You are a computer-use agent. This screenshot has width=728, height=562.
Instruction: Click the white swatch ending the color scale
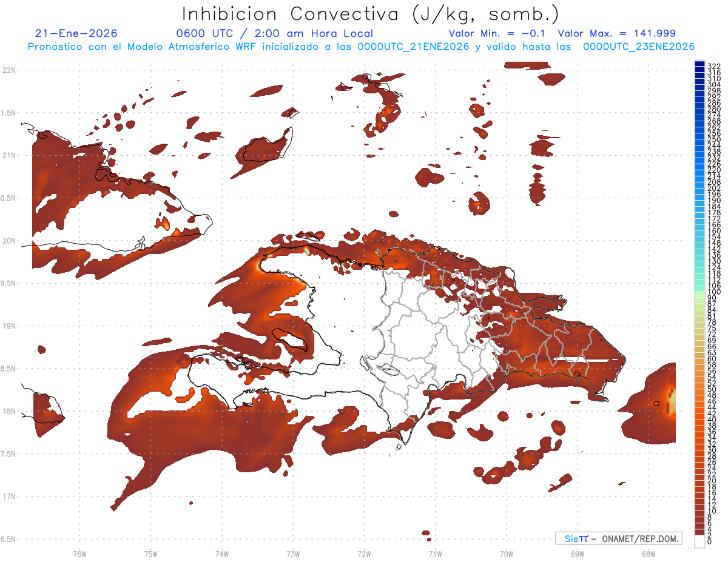click(699, 542)
